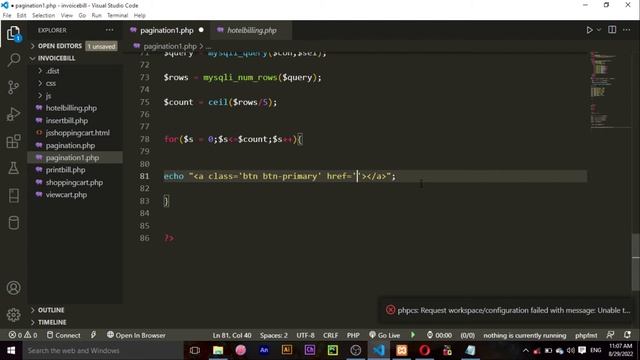Viewport: 640px width, 360px height.
Task: Open shoppingcart.php in the file tree
Action: point(75,182)
